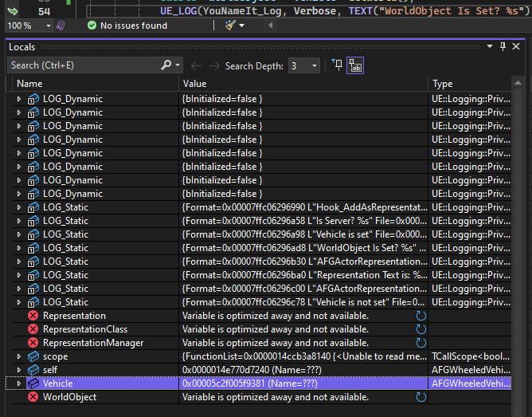Viewport: 532px width, 417px height.
Task: Select the WorldObject variable name
Action: (69, 397)
